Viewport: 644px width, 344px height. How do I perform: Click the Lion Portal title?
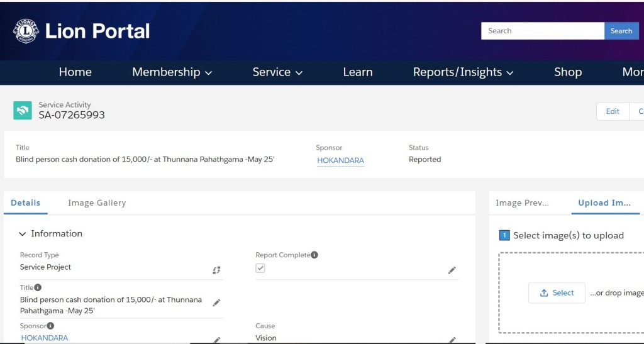(x=97, y=31)
